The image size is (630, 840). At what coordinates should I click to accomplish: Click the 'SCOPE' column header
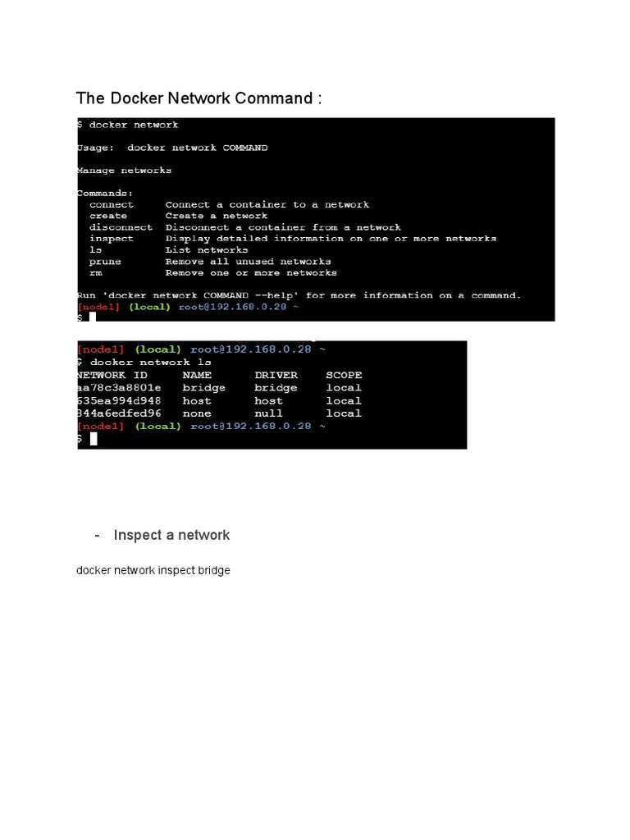(x=344, y=375)
